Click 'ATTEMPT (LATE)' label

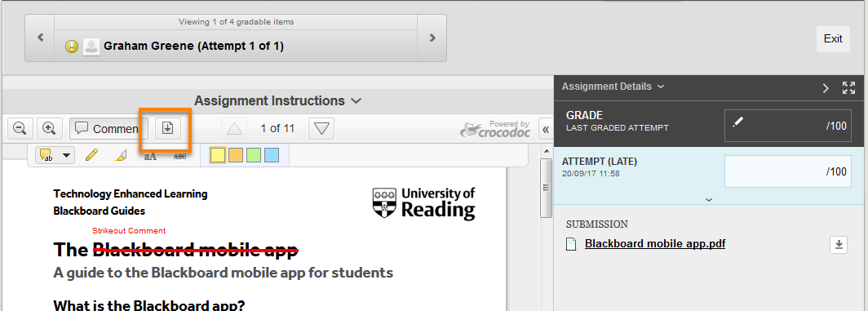pyautogui.click(x=600, y=162)
